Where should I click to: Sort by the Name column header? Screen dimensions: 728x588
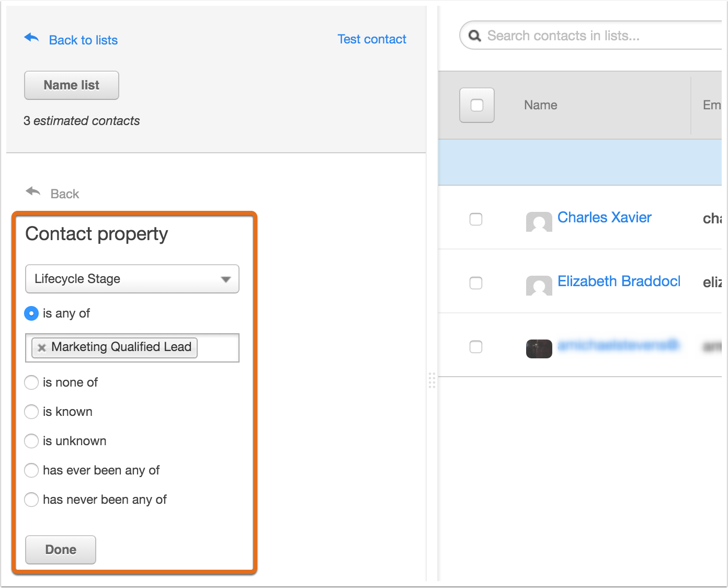pos(541,105)
